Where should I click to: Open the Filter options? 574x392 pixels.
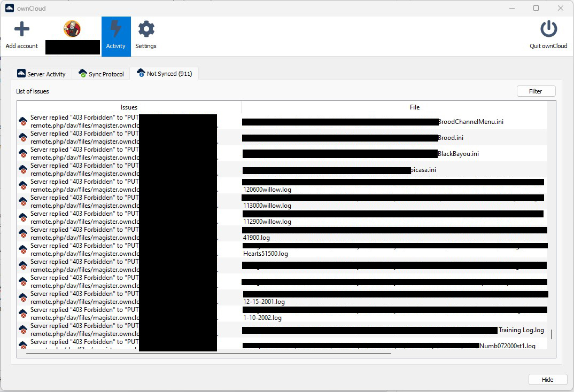(536, 91)
